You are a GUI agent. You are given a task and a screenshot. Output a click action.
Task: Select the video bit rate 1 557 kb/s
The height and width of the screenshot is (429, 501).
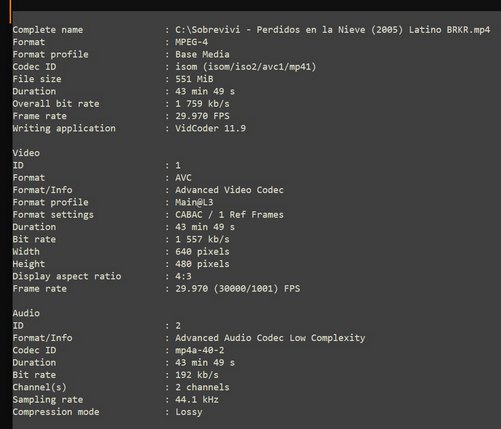[x=202, y=239]
